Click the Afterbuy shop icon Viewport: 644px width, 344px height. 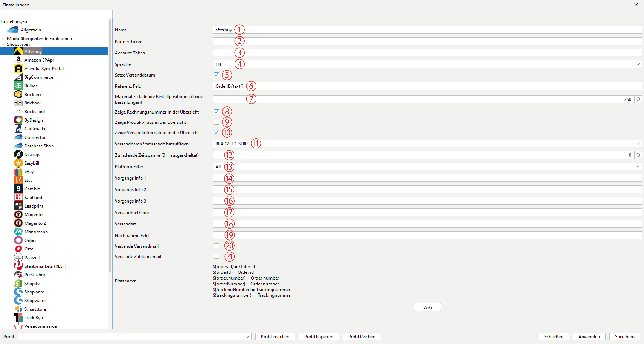point(18,51)
